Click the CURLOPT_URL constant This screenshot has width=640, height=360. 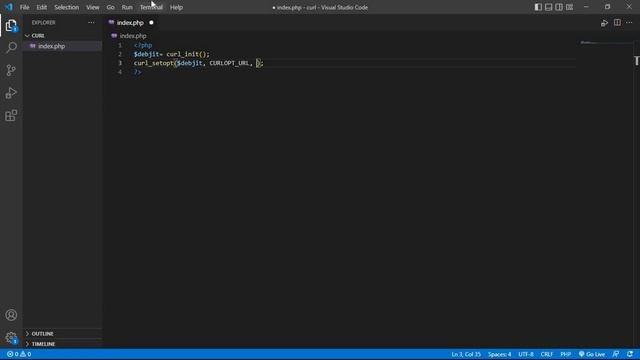click(229, 63)
